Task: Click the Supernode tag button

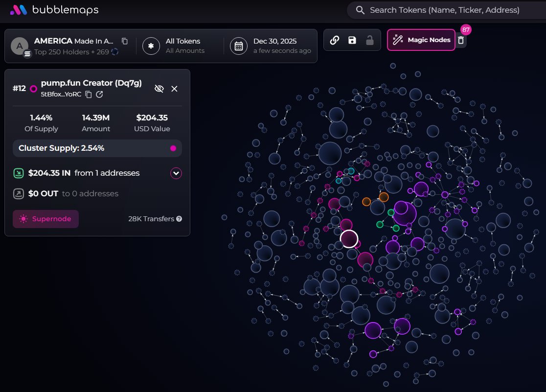Action: pos(45,219)
